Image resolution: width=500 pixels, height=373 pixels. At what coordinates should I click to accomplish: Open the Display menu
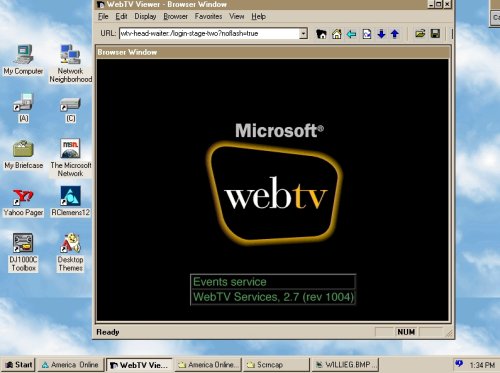tap(145, 16)
